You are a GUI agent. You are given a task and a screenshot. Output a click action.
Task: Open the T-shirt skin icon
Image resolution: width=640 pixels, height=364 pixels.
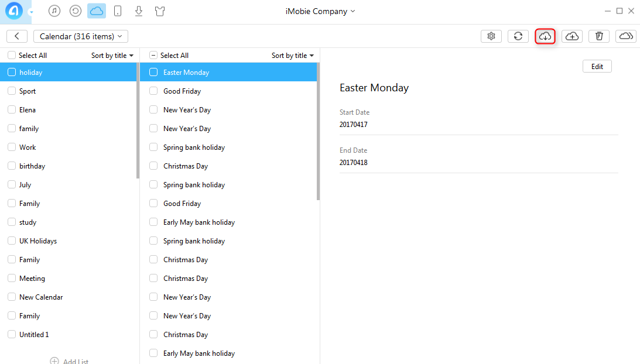point(160,11)
